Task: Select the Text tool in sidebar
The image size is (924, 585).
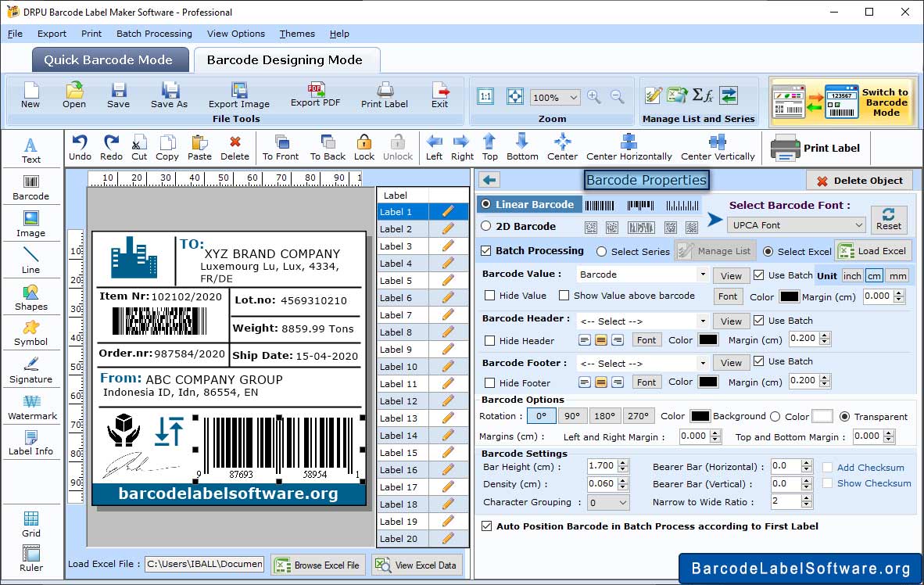Action: (30, 150)
